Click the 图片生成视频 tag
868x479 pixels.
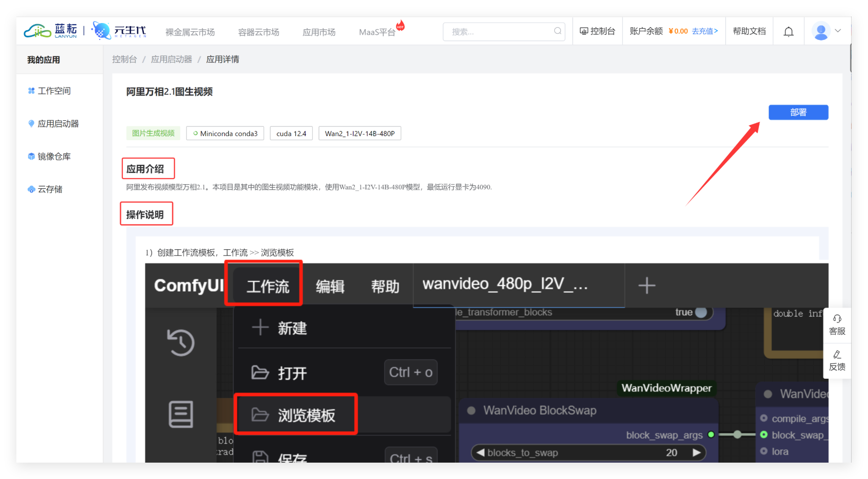click(x=153, y=133)
